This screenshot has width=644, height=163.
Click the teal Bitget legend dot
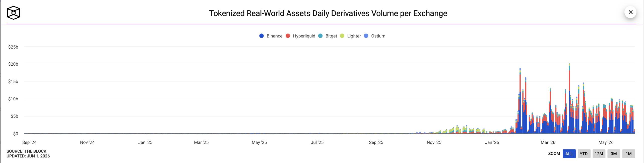(x=320, y=36)
